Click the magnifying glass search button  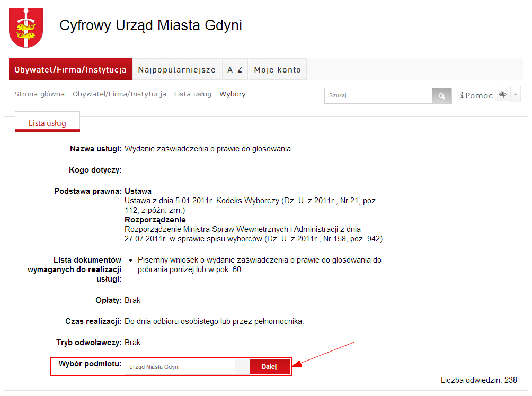pyautogui.click(x=441, y=96)
